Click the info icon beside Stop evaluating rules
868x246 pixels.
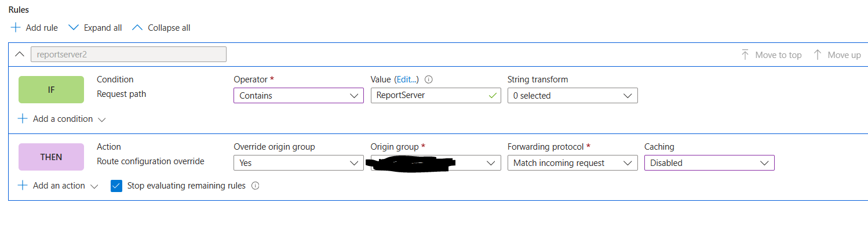click(x=255, y=186)
